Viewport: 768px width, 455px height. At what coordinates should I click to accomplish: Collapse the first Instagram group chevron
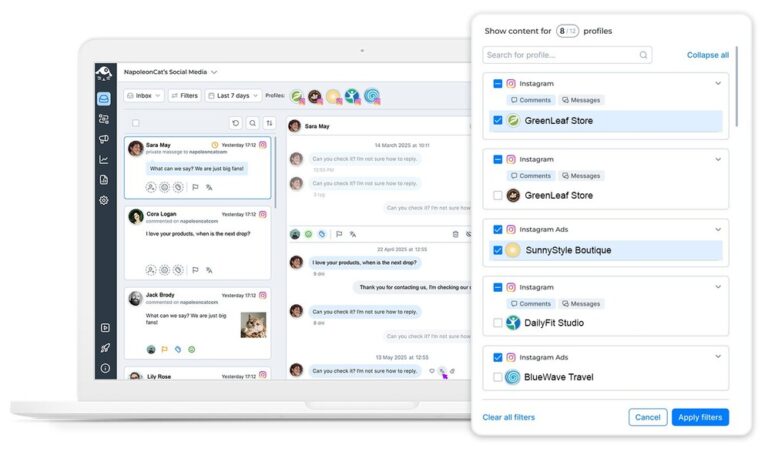point(718,84)
